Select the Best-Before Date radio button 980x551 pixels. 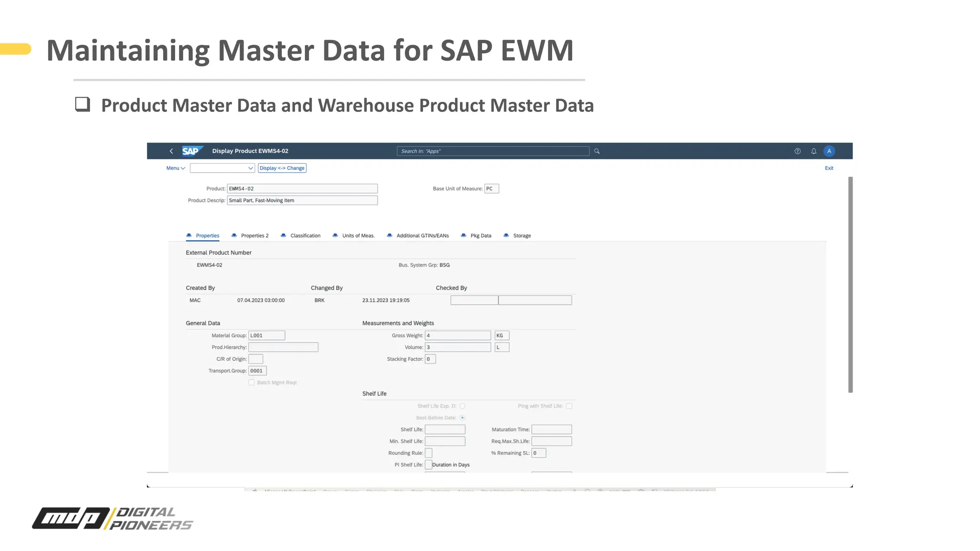462,418
